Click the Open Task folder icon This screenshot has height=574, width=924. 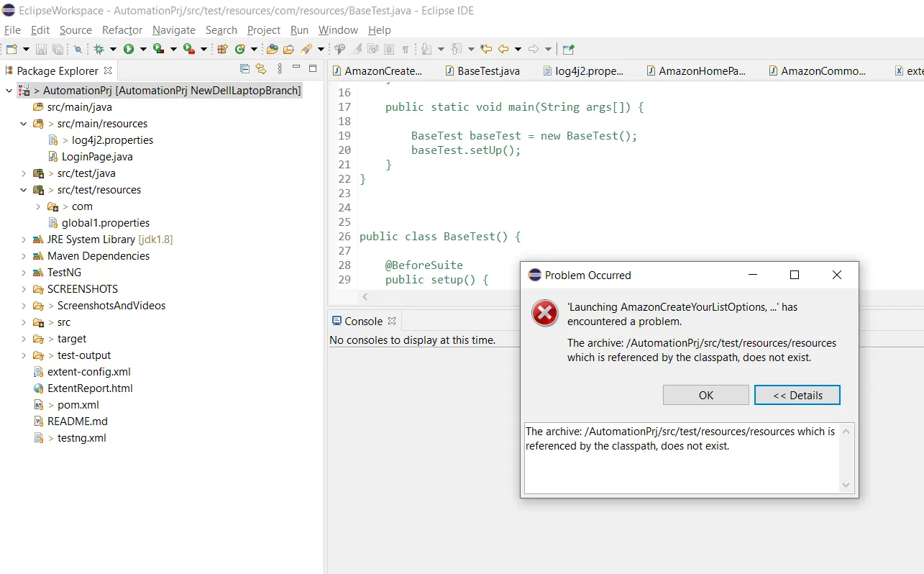coord(288,49)
